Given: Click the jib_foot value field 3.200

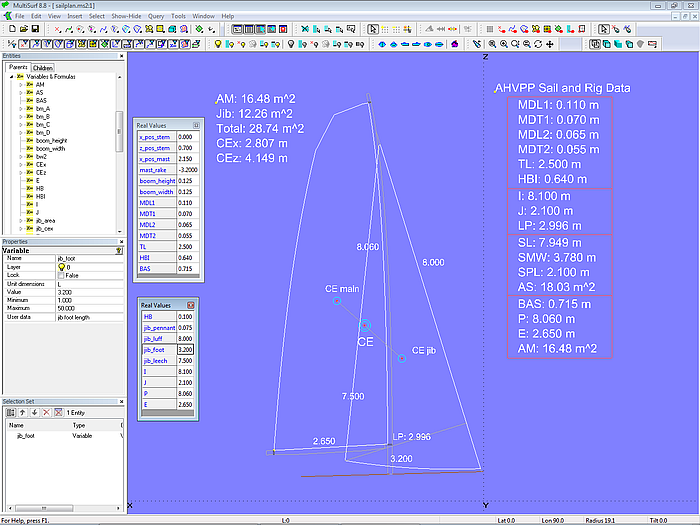Looking at the screenshot, I should tap(185, 350).
